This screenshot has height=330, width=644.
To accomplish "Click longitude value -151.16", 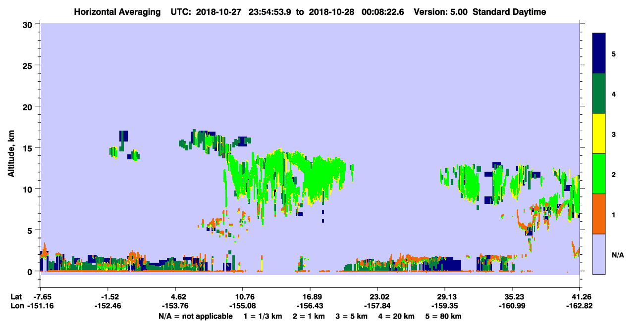I will pyautogui.click(x=41, y=306).
